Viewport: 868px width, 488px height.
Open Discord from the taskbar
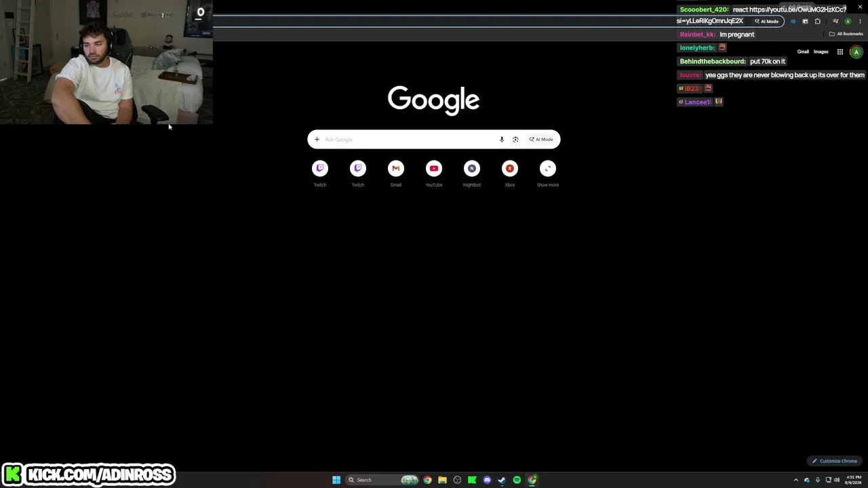[x=487, y=480]
